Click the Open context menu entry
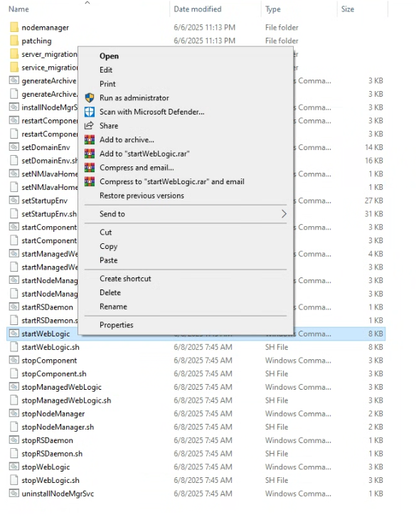 109,56
